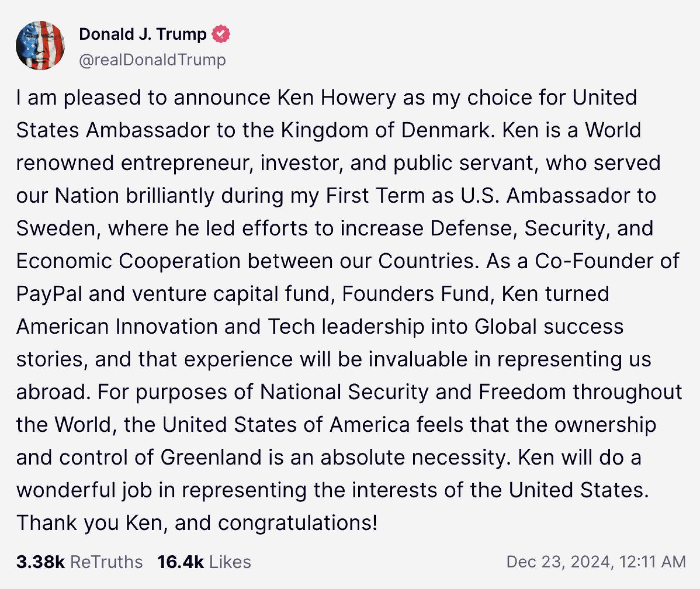The height and width of the screenshot is (589, 700).
Task: Click the ReTruths label
Action: pos(106,561)
